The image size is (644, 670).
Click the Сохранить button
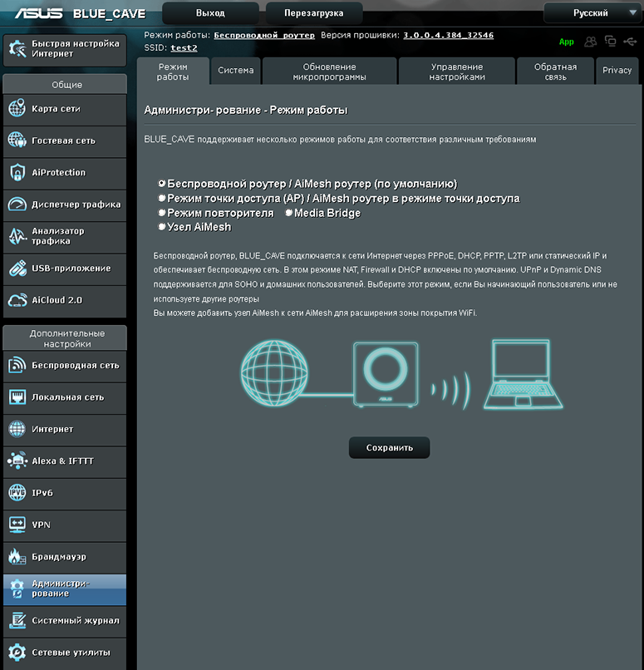390,448
